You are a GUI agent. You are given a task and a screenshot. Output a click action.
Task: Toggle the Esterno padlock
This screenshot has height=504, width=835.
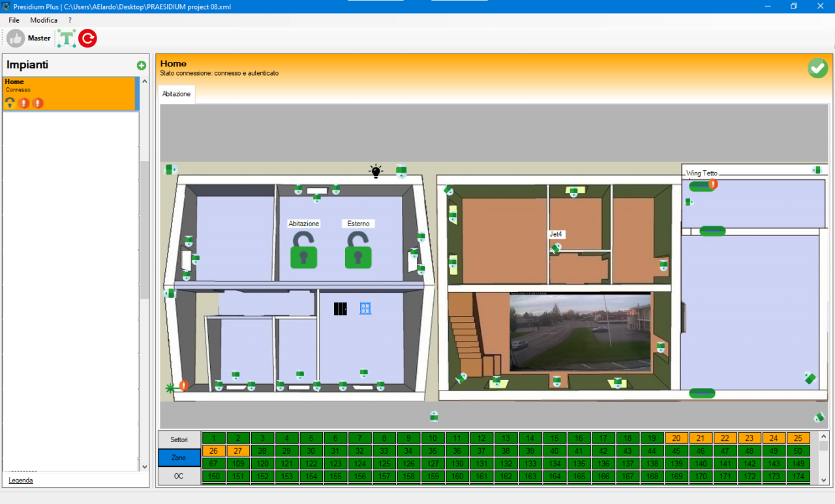(358, 251)
